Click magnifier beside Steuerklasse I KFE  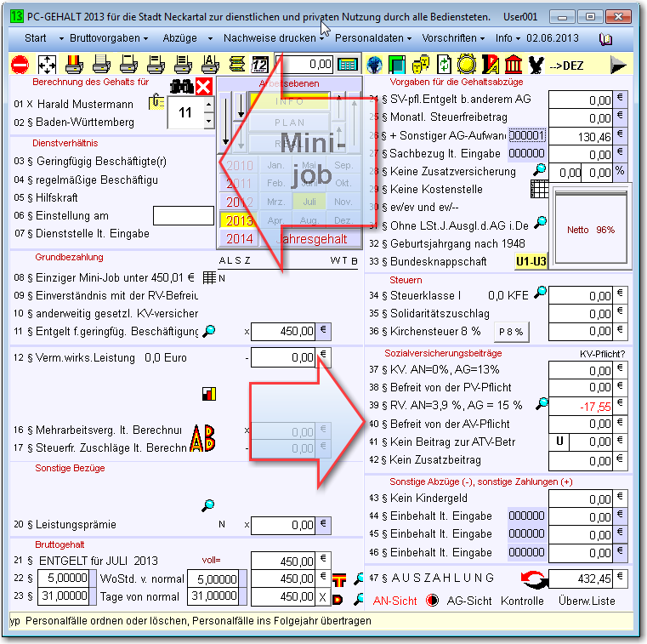click(x=540, y=293)
